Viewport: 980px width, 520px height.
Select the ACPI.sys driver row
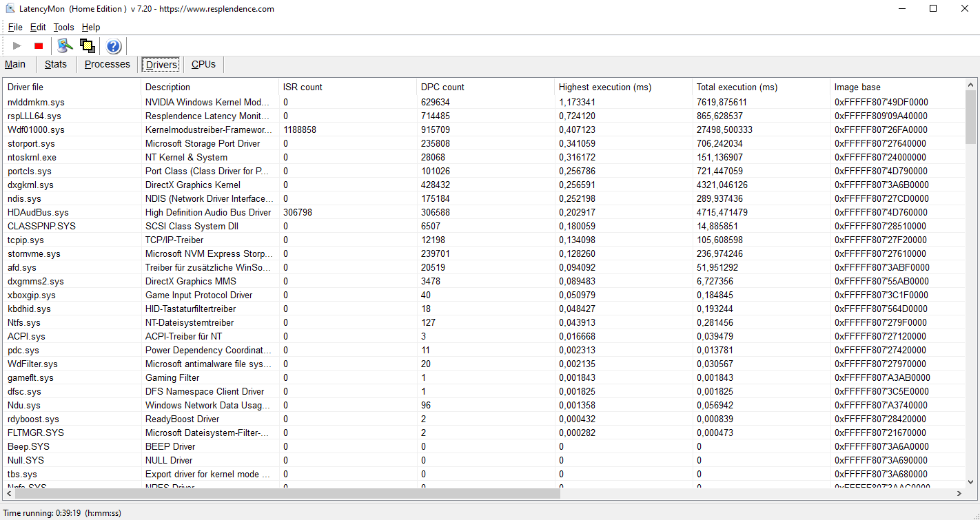484,336
